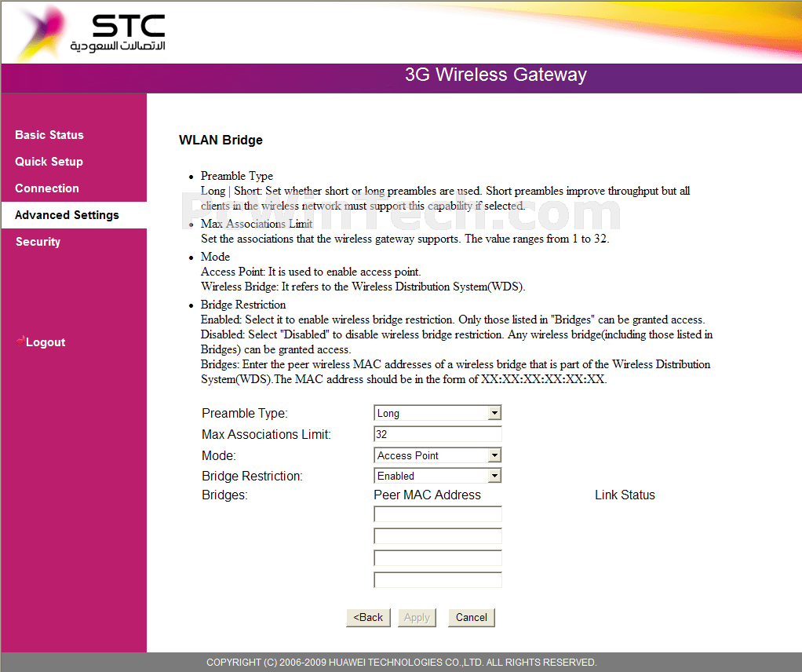
Task: Cancel the WLAN Bridge changes
Action: (472, 618)
